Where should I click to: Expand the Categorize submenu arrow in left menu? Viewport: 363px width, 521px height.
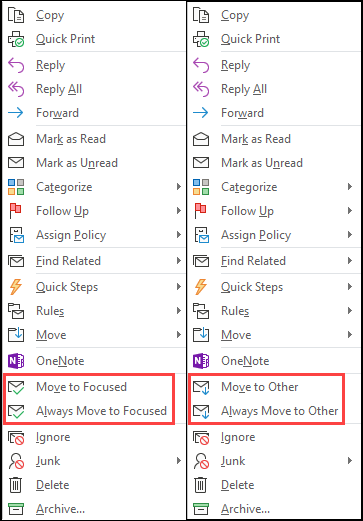coord(179,187)
